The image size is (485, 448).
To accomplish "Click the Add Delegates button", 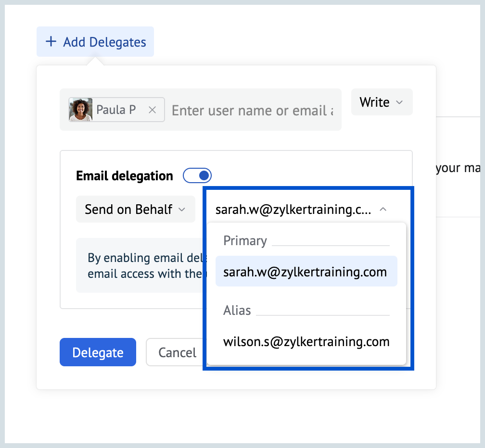I will 95,41.
